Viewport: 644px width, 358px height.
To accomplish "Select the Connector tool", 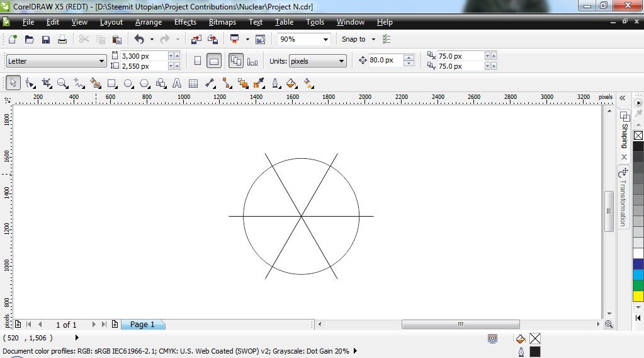I will (x=227, y=83).
